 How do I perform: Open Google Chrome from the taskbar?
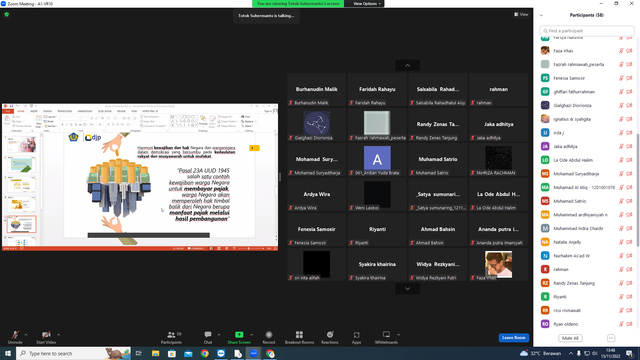coord(204,353)
